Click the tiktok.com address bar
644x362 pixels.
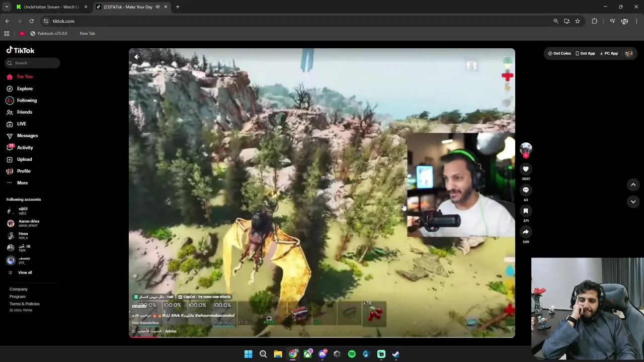click(x=297, y=21)
